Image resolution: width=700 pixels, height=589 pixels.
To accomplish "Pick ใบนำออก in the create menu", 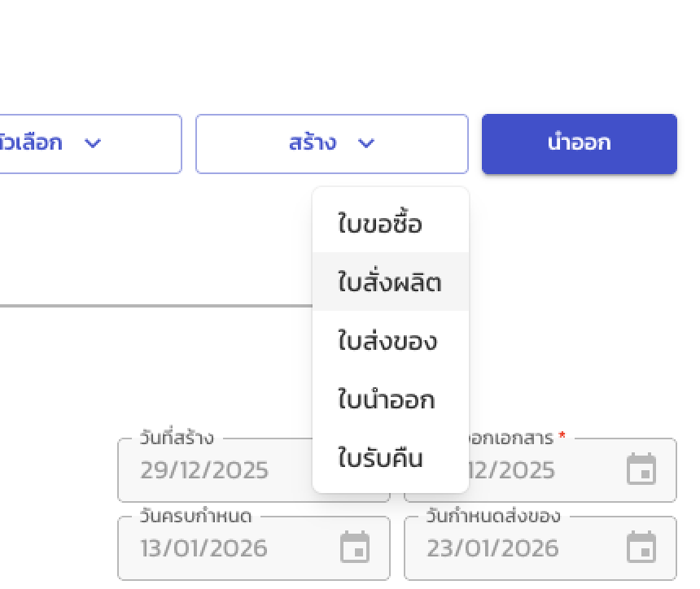I will [387, 399].
